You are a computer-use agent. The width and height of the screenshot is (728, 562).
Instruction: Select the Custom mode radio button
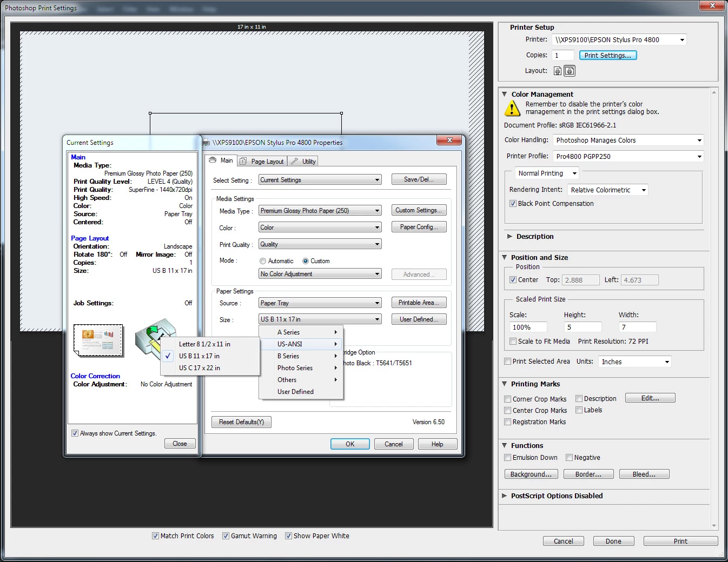coord(306,261)
